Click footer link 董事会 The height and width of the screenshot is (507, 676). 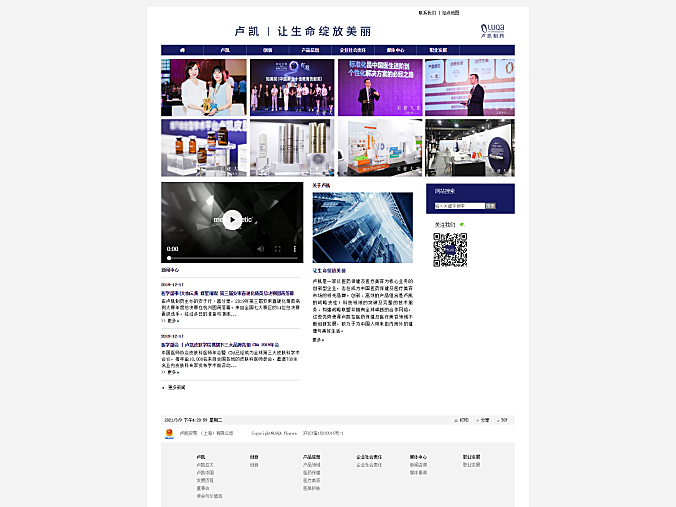tap(203, 488)
